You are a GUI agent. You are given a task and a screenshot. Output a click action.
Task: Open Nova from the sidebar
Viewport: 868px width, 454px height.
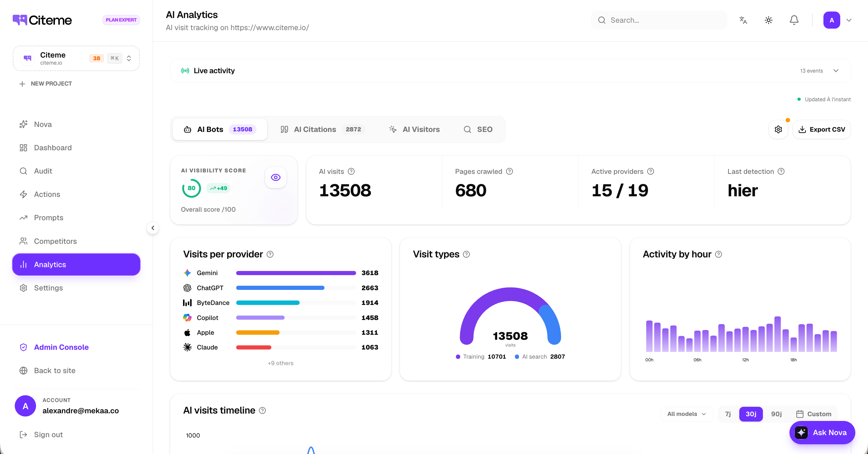[x=76, y=124]
